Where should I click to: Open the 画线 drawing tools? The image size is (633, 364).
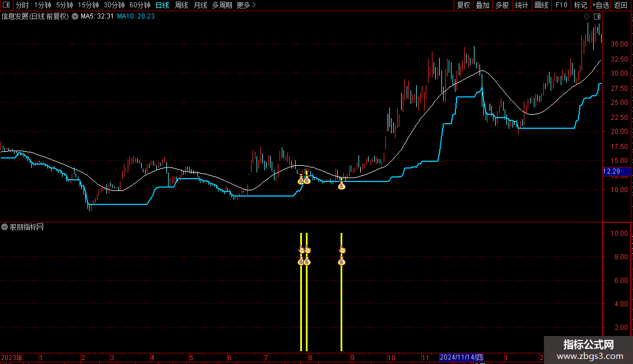coord(541,5)
